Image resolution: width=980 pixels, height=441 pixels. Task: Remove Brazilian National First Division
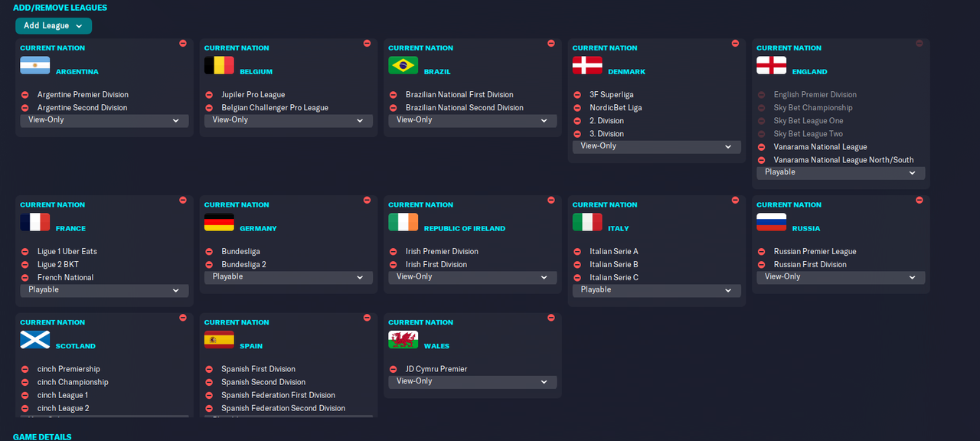[x=394, y=95]
